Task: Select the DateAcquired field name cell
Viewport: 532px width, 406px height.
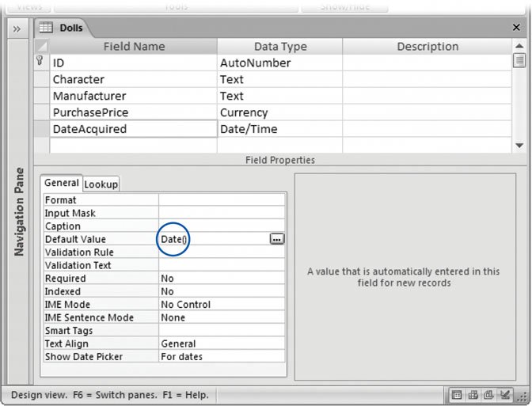Action: pos(132,129)
